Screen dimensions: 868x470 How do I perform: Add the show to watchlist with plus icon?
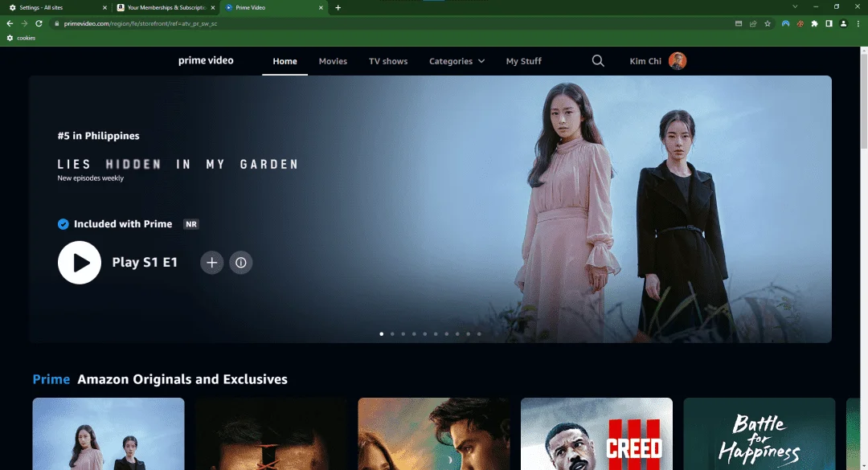(211, 263)
